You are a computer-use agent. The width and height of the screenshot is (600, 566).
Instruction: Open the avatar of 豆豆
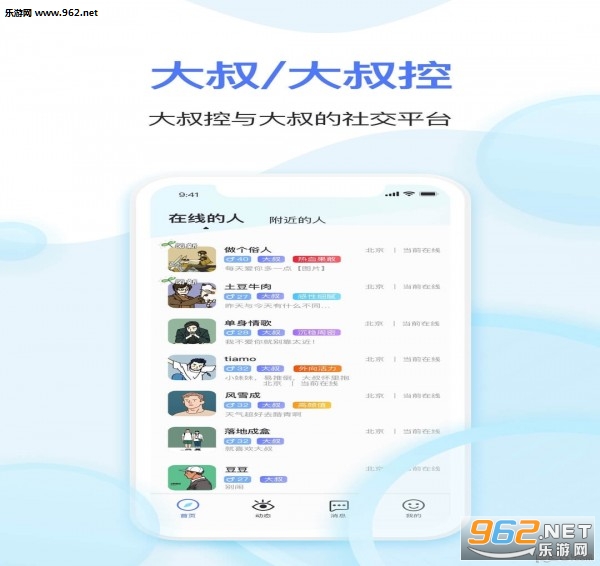192,477
